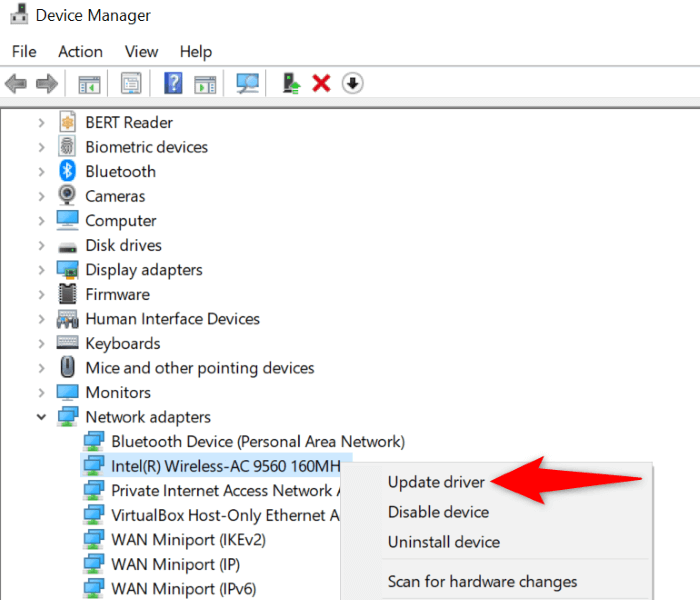This screenshot has width=700, height=600.
Task: Select Private Internet Access Network adapter
Action: (226, 491)
